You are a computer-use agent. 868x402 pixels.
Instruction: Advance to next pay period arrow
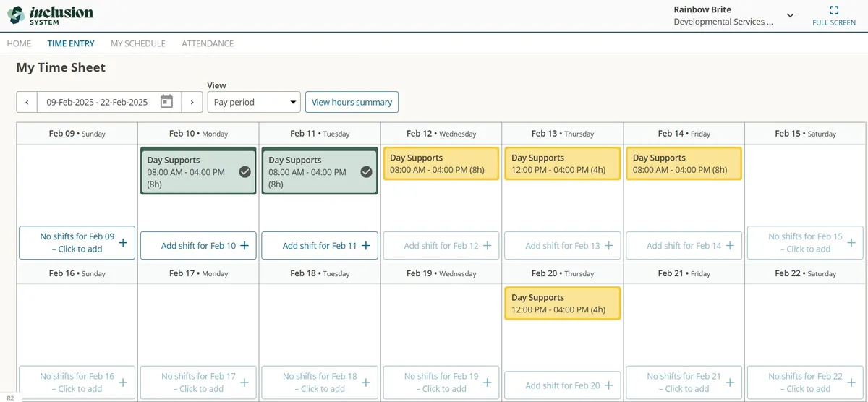[192, 102]
